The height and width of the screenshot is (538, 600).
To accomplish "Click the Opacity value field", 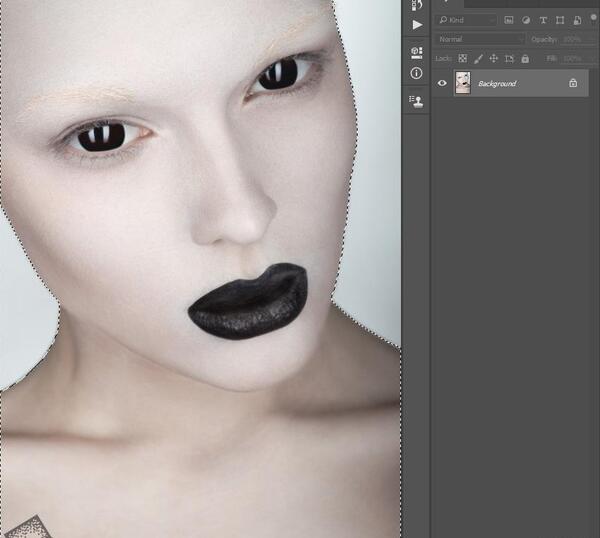I will [578, 39].
